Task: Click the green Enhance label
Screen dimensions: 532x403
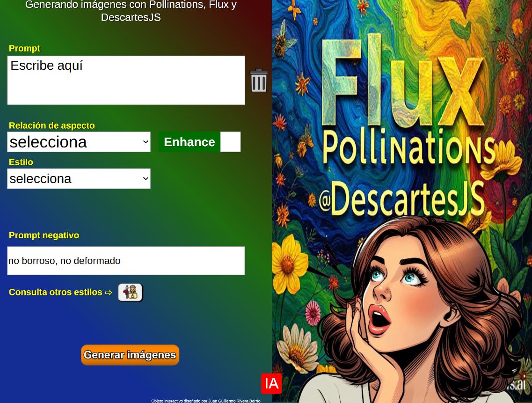Action: click(x=189, y=142)
